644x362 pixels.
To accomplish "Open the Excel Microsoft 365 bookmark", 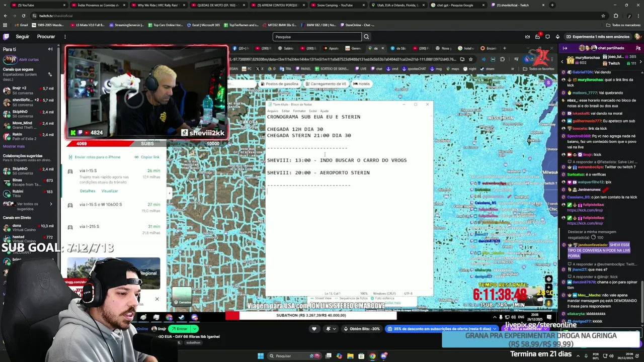I will click(204, 25).
